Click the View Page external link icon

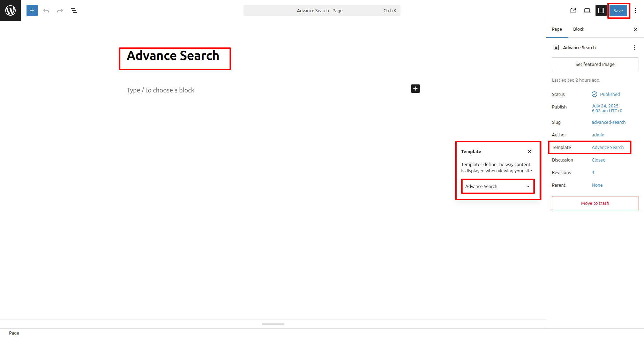(573, 10)
